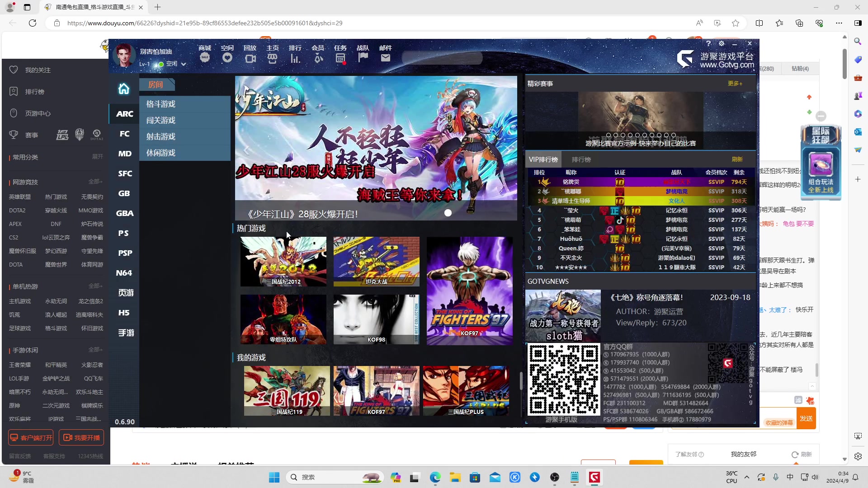868x488 pixels.
Task: Select the GBA platform tab
Action: click(x=124, y=213)
